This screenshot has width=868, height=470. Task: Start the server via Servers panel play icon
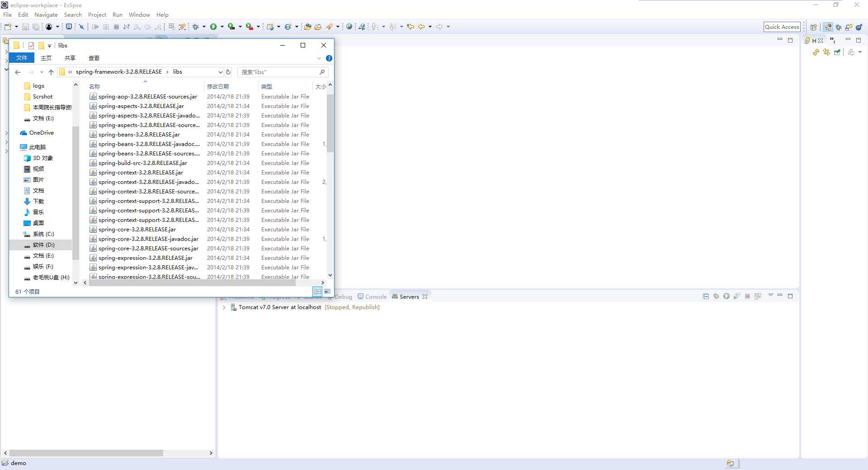726,296
